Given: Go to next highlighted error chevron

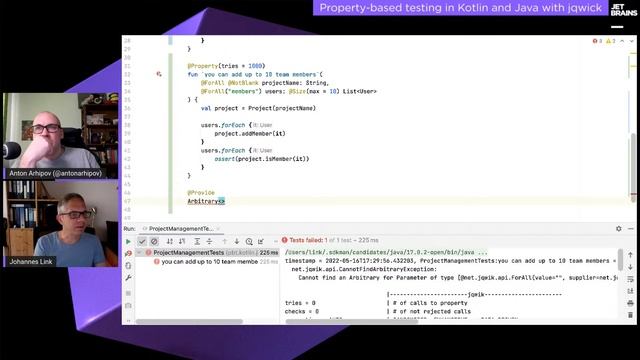Looking at the screenshot, I should 631,41.
